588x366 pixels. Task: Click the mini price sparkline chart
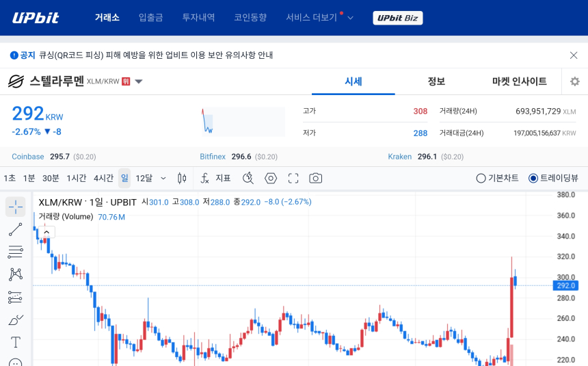coord(243,122)
